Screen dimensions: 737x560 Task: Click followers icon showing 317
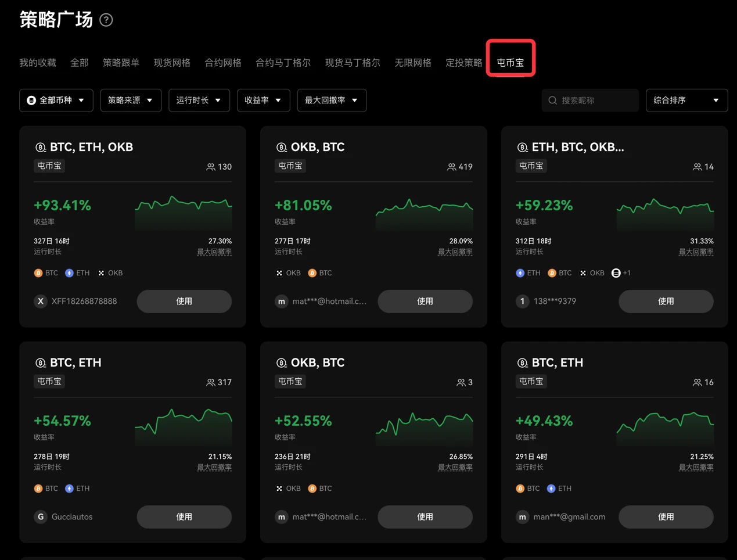(211, 383)
